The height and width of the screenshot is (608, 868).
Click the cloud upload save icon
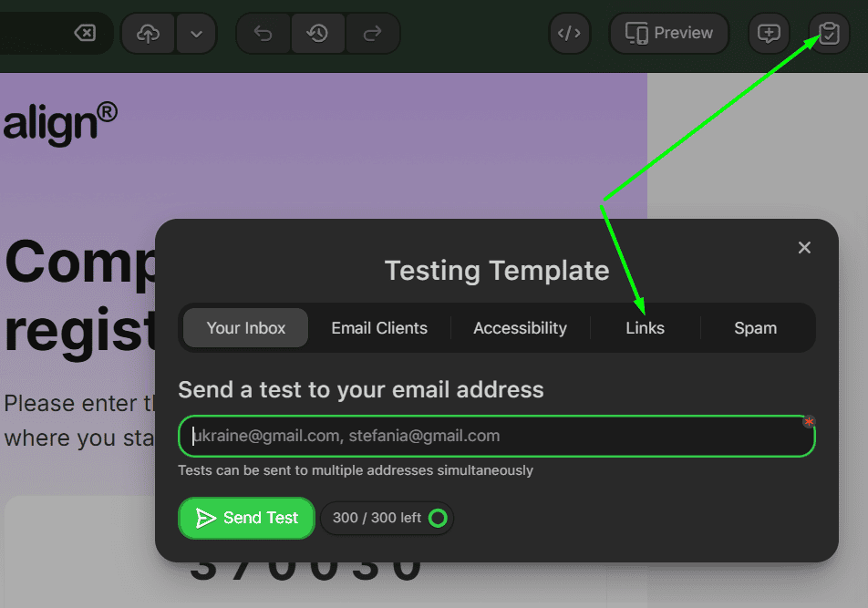coord(148,34)
